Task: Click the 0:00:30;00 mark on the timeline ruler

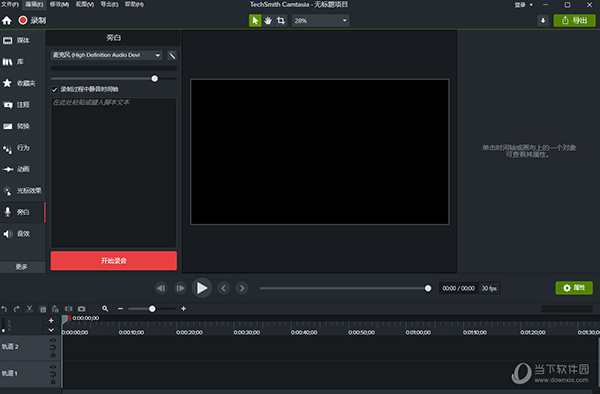Action: coord(247,332)
